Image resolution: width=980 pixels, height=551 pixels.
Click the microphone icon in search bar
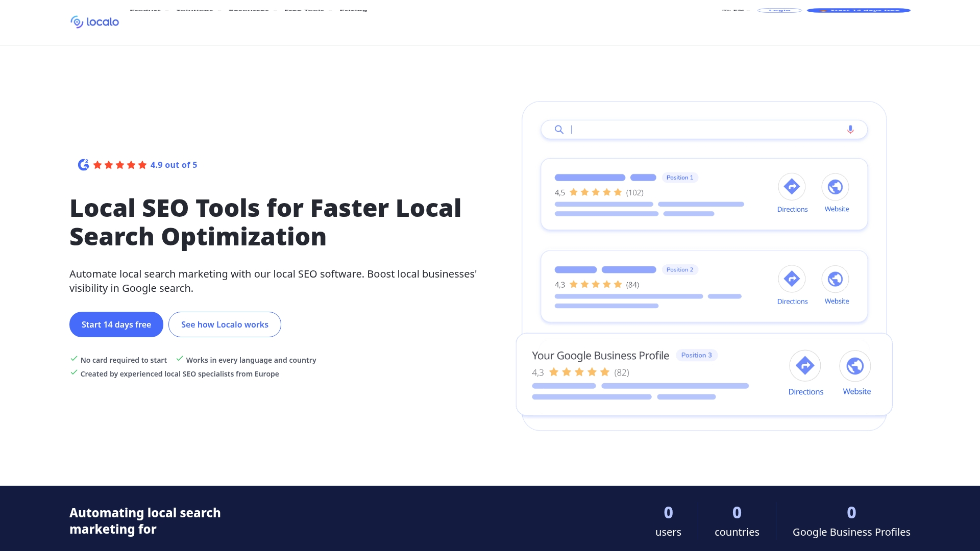[x=850, y=130]
